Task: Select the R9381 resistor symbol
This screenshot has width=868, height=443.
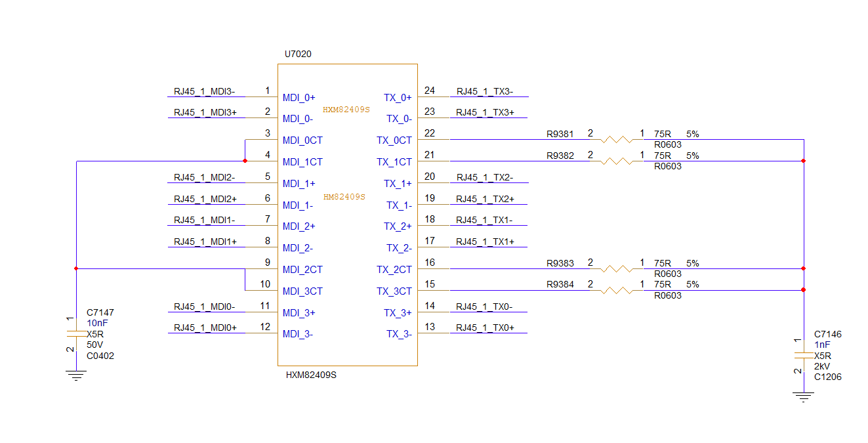Action: [617, 139]
